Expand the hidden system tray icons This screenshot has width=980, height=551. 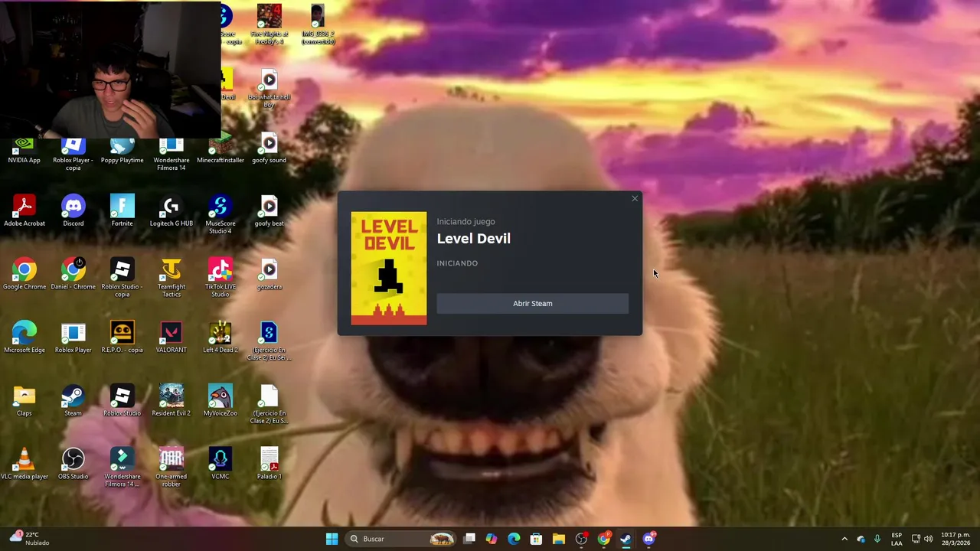(x=844, y=539)
